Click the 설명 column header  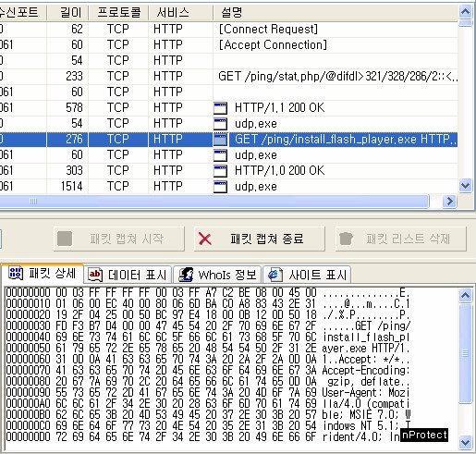[x=336, y=13]
